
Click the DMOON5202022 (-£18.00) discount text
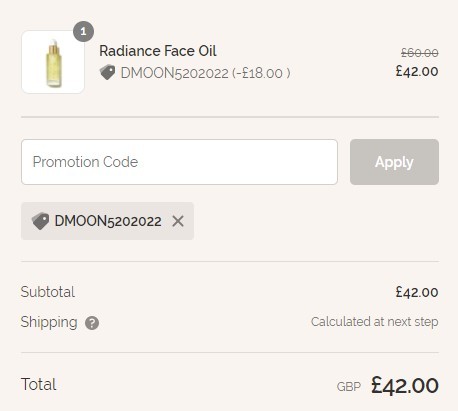(x=205, y=73)
